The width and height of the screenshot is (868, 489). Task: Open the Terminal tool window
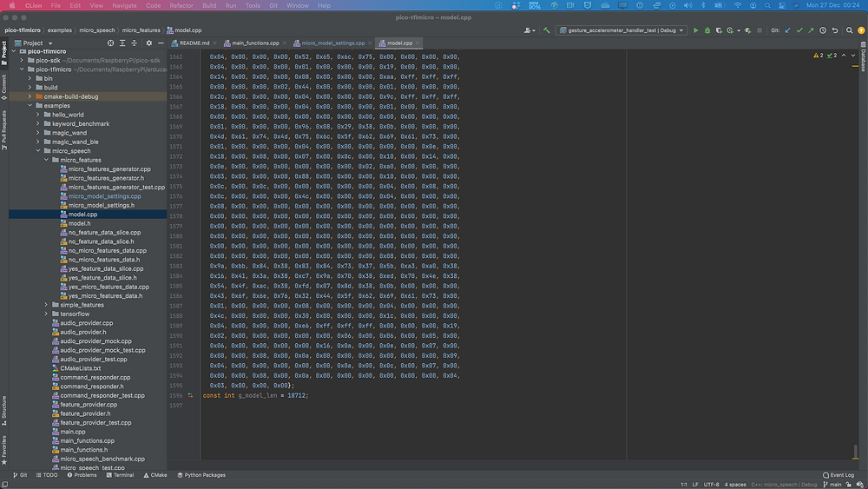point(120,475)
